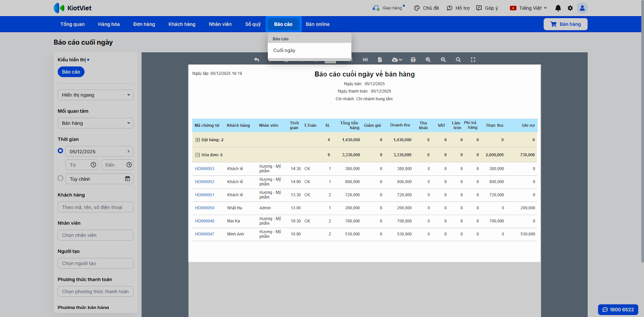Click the undo back arrow in report toolbar

pyautogui.click(x=256, y=60)
